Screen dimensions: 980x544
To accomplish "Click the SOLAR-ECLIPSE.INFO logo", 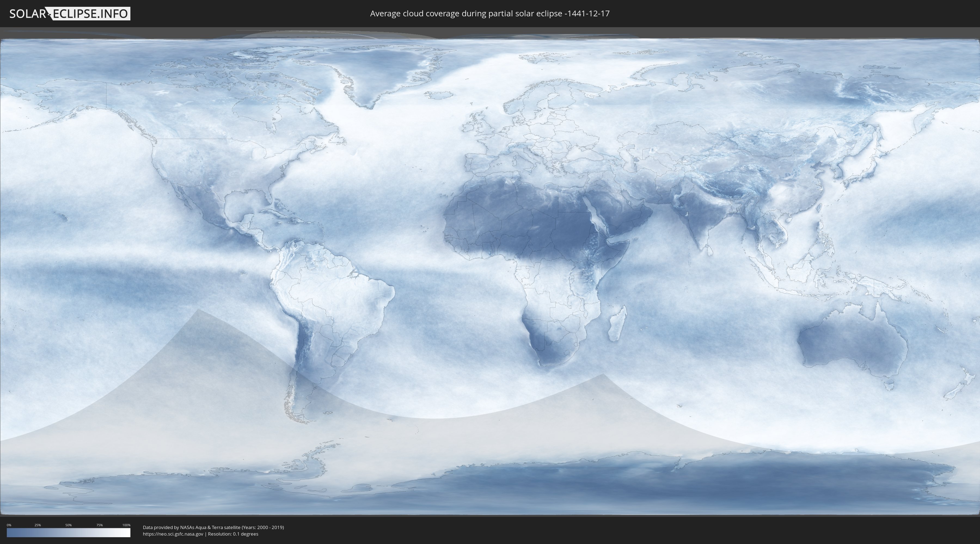I will pos(70,14).
